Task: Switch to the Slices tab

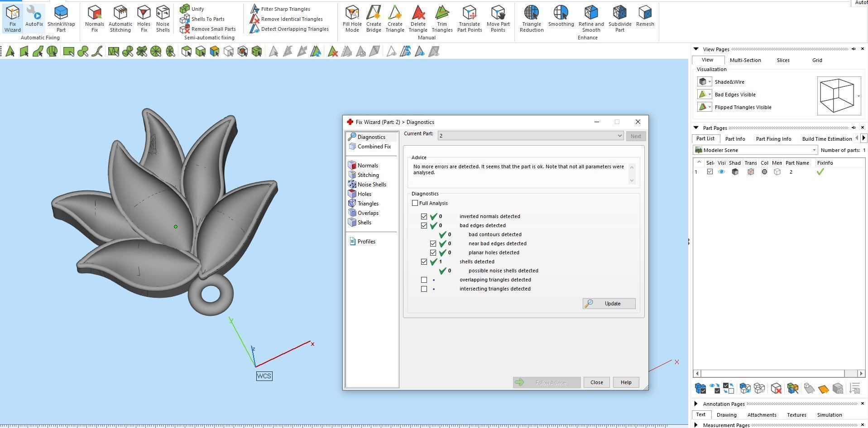Action: coord(783,60)
